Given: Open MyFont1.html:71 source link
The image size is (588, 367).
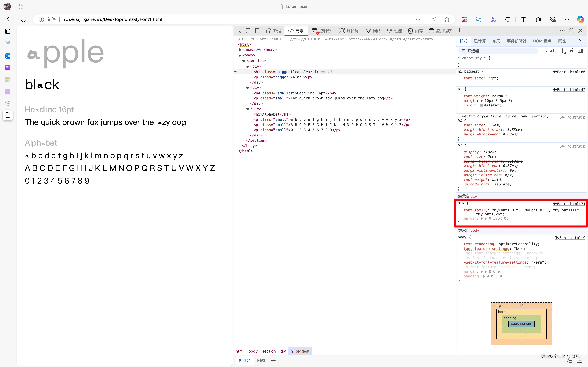Looking at the screenshot, I should click(569, 204).
